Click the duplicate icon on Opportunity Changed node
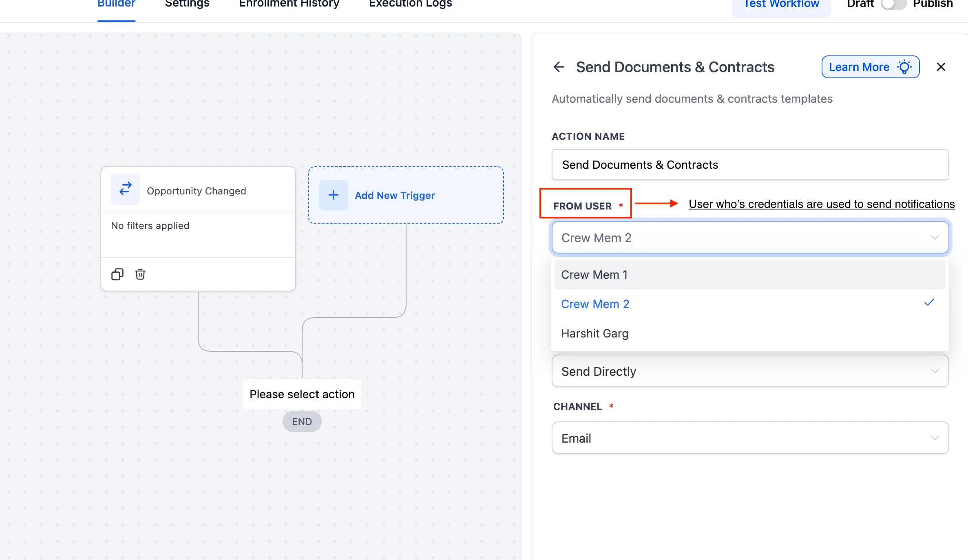Image resolution: width=968 pixels, height=560 pixels. (x=117, y=274)
